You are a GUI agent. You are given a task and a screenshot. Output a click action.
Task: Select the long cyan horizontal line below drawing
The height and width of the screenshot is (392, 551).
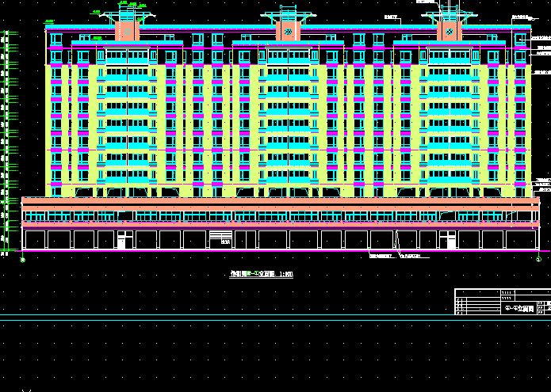pyautogui.click(x=275, y=321)
